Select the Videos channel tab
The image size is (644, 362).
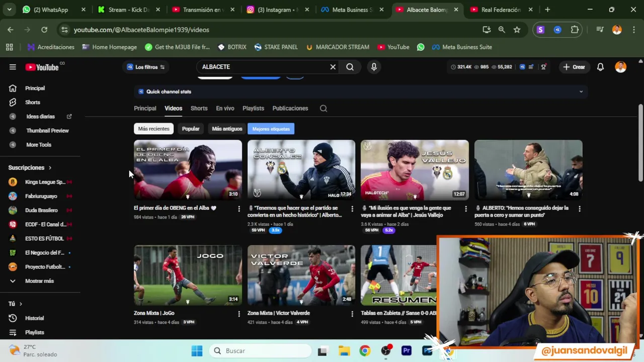[173, 108]
